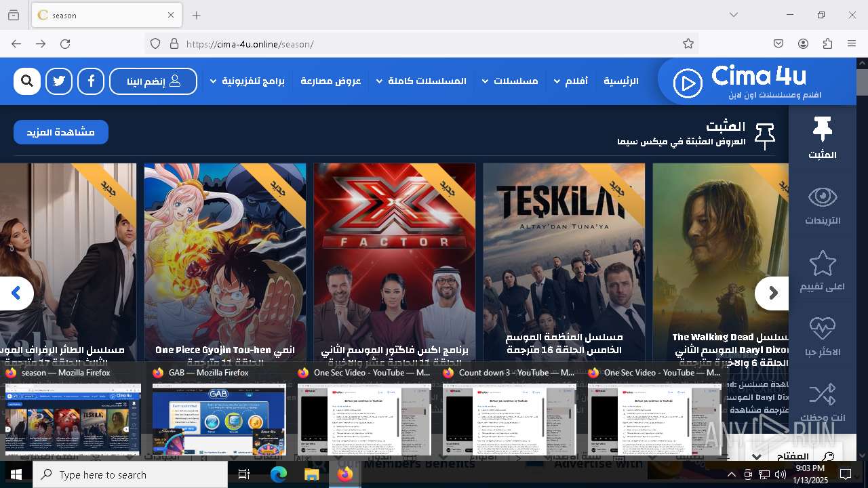868x488 pixels.
Task: Click the إنضم الينا join button
Action: pos(153,81)
